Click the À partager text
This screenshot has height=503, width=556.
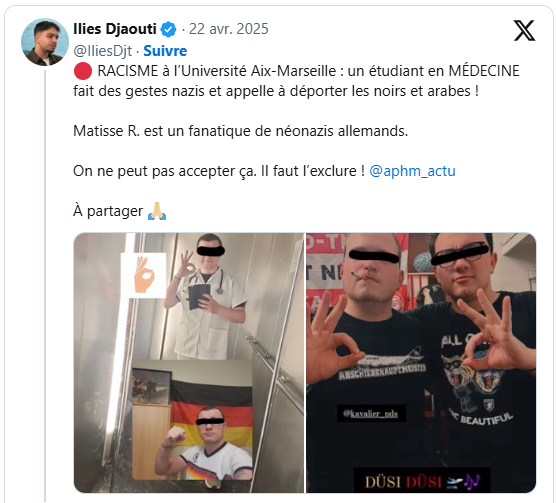tap(108, 211)
